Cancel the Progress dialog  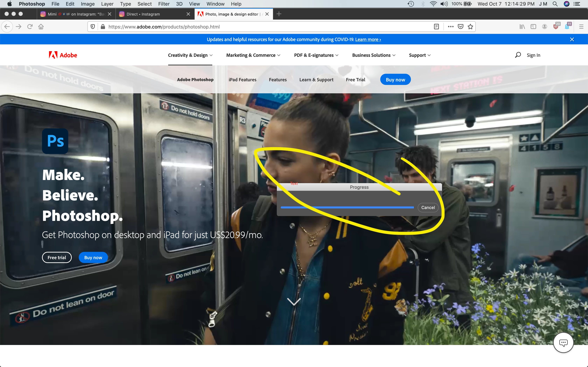coord(428,208)
